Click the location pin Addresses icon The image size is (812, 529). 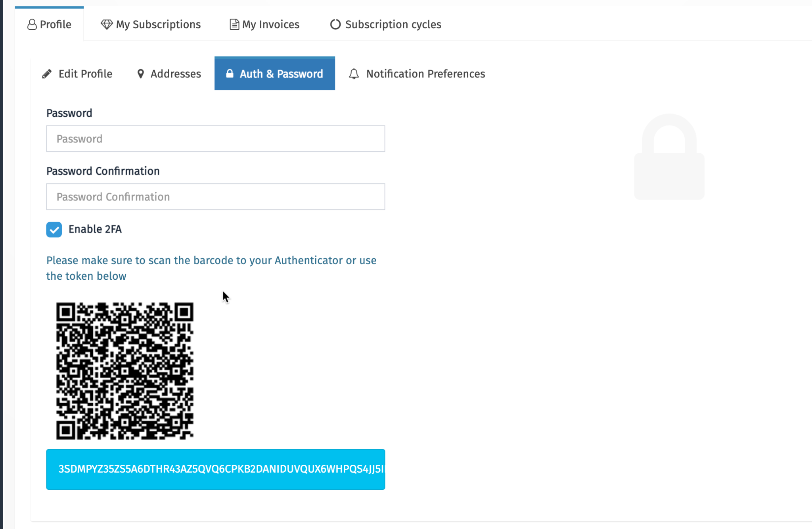pos(140,74)
